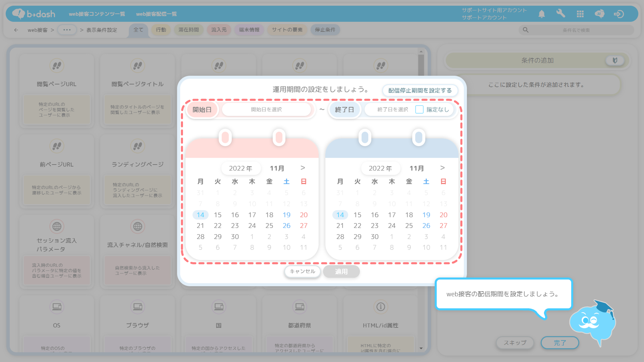Image resolution: width=644 pixels, height=362 pixels.
Task: Click the b-dash mascot character
Action: (593, 322)
